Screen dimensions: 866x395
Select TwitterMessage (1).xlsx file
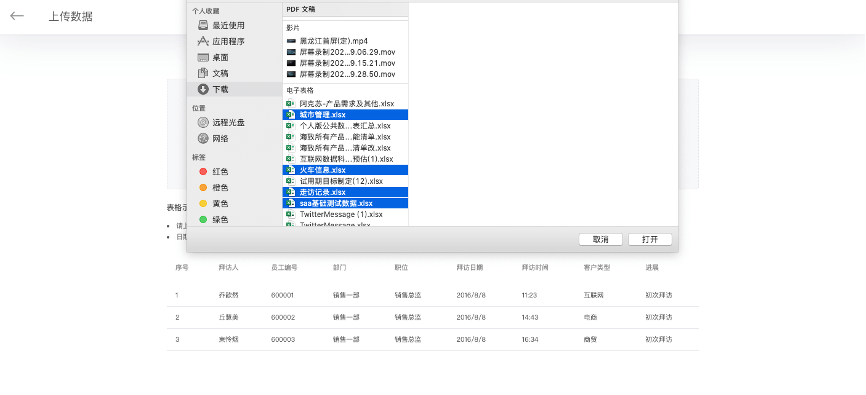click(x=346, y=214)
